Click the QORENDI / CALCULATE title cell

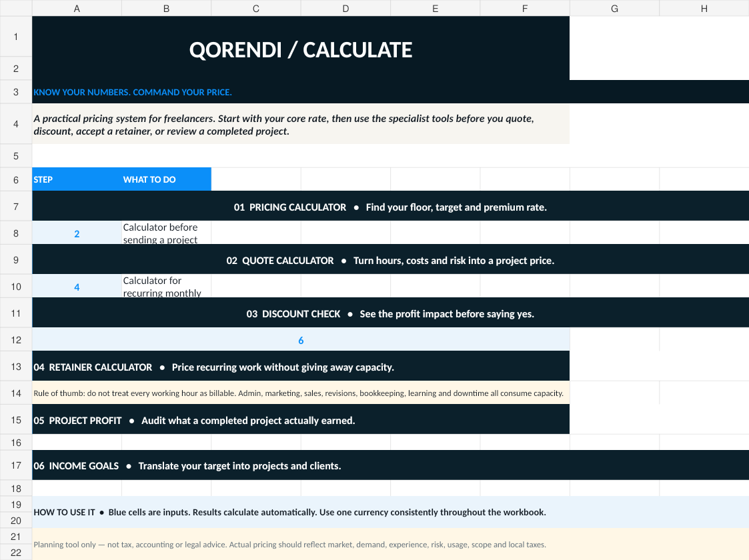pyautogui.click(x=301, y=48)
